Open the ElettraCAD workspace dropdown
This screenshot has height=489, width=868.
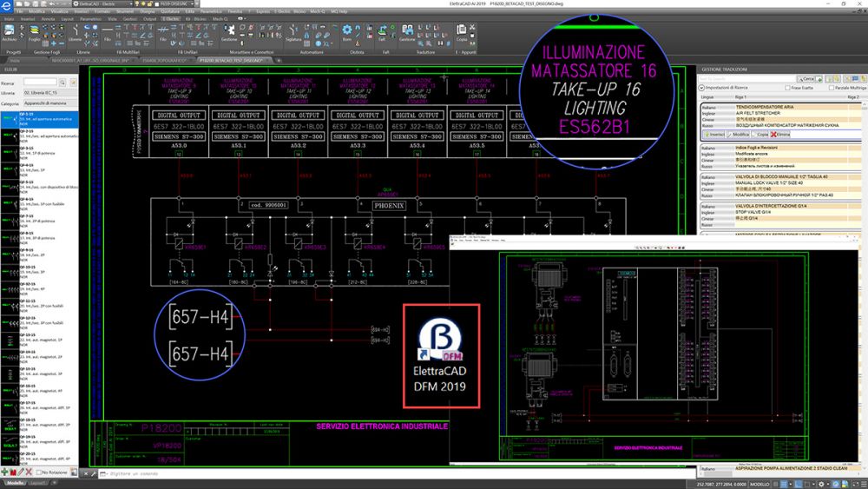click(x=102, y=3)
